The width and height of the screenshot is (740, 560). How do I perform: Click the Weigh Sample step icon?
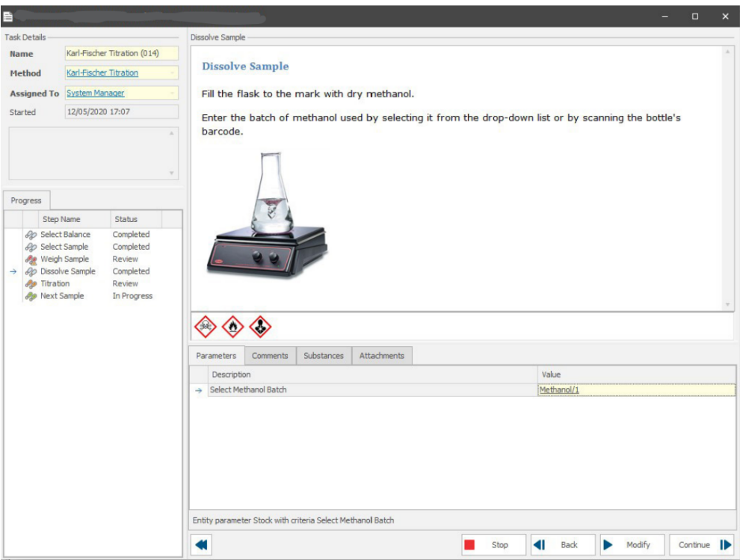click(x=31, y=259)
